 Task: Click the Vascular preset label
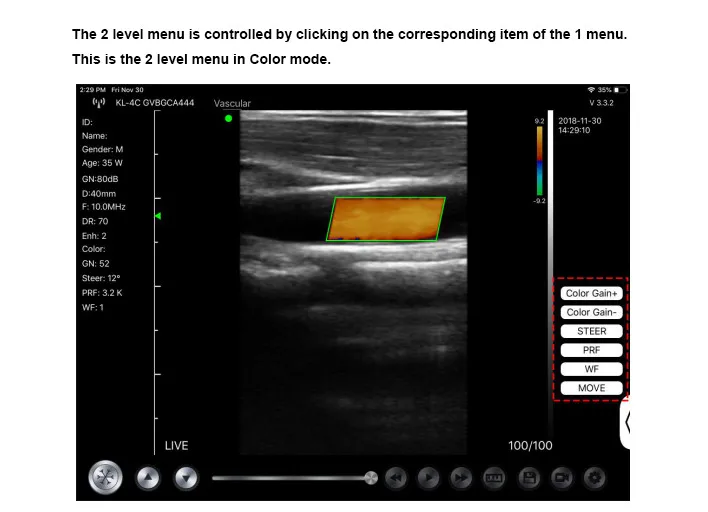pos(232,103)
